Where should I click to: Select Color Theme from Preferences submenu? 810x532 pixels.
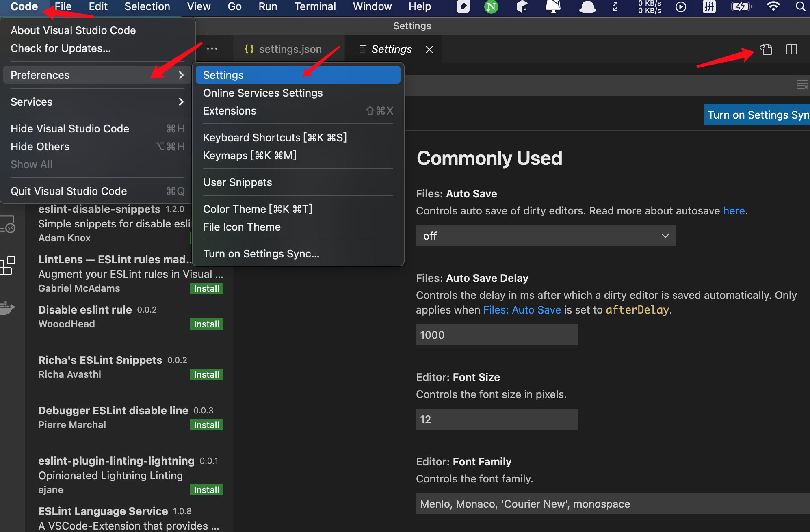[x=258, y=209]
